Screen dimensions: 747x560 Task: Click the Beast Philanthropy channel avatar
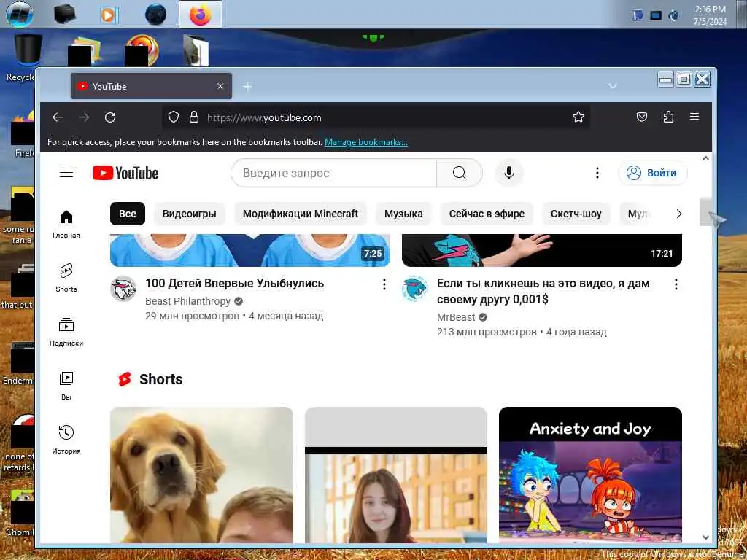point(123,289)
